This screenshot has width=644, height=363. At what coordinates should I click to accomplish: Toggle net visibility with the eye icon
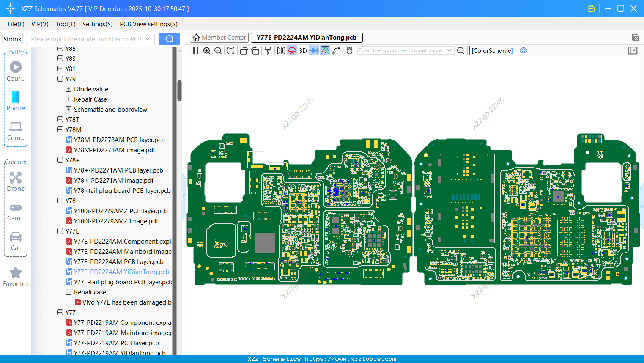523,50
